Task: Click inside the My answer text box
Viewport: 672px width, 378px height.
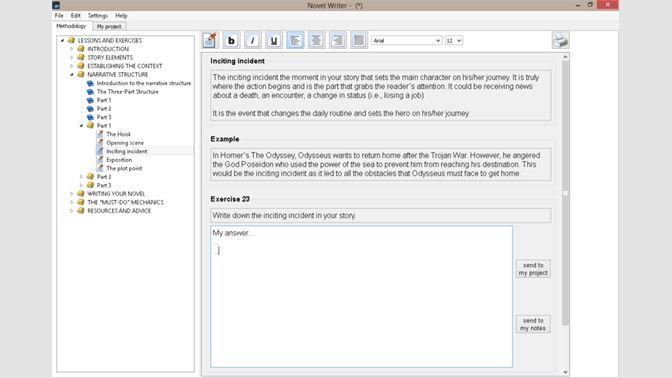Action: [x=361, y=297]
